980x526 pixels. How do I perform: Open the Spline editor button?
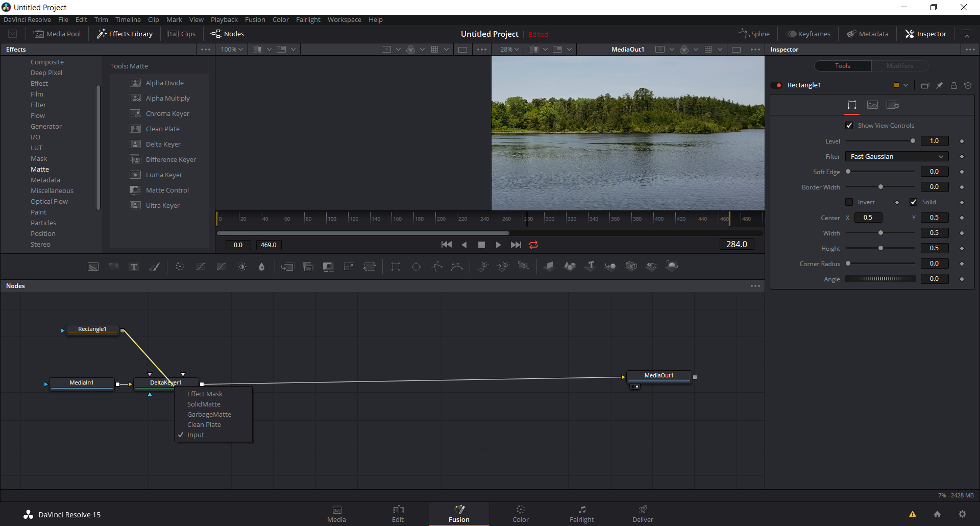pos(754,34)
